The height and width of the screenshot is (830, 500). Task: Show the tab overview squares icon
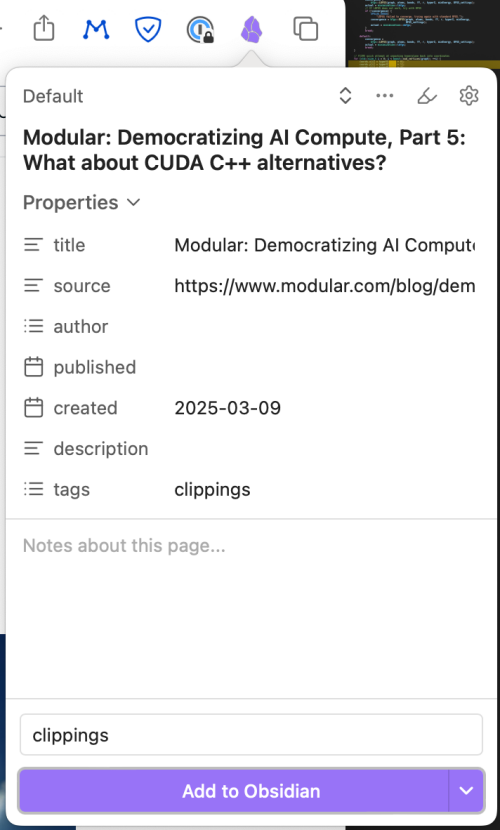pos(306,29)
